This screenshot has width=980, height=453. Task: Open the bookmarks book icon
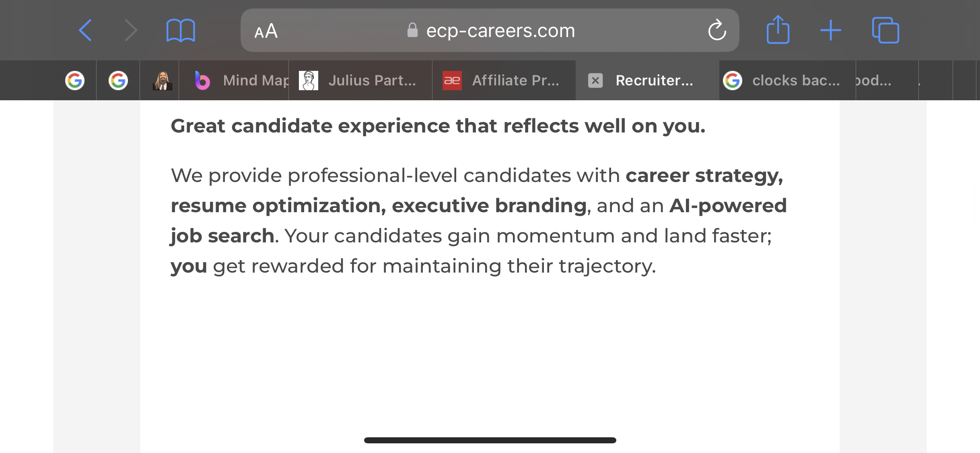click(x=181, y=30)
